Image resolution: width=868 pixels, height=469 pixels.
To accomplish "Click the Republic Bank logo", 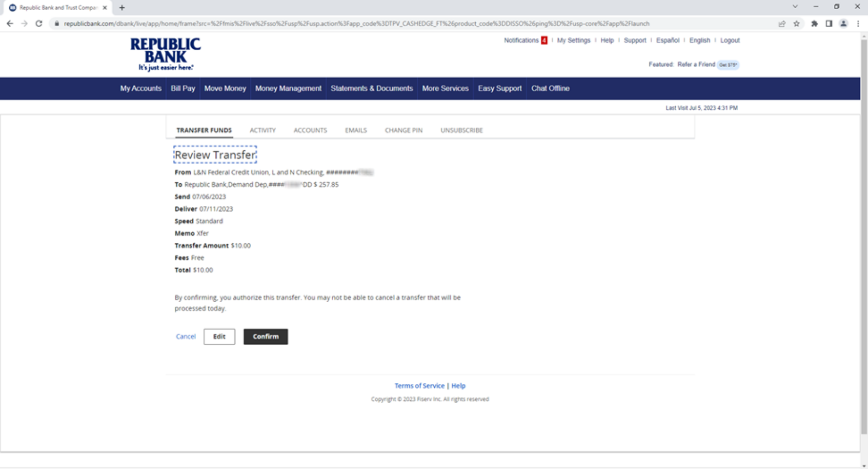I will pyautogui.click(x=165, y=54).
